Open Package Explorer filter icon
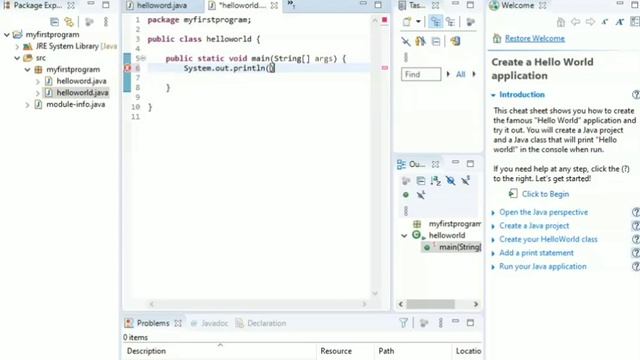This screenshot has height=360, width=640. 89,22
